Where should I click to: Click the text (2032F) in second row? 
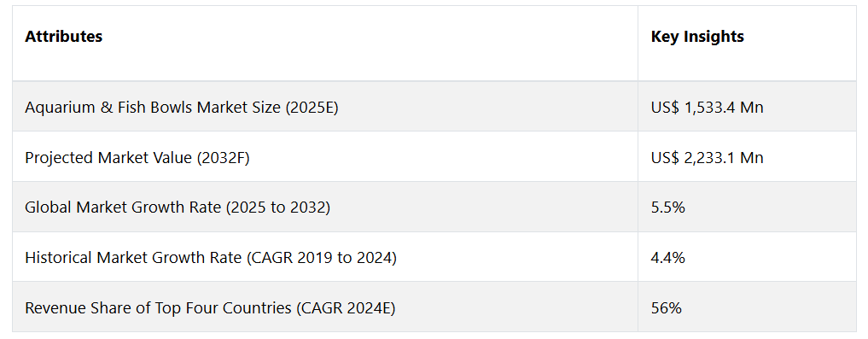click(224, 158)
